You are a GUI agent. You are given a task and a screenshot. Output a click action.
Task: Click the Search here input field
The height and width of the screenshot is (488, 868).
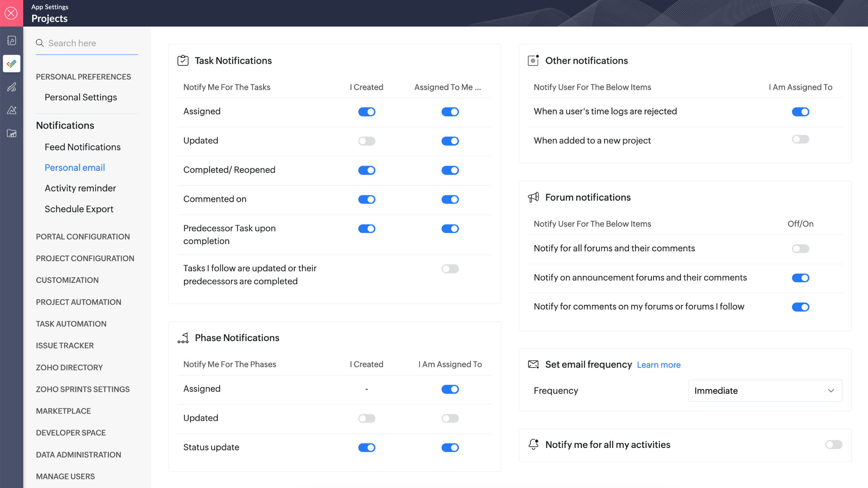tap(91, 43)
